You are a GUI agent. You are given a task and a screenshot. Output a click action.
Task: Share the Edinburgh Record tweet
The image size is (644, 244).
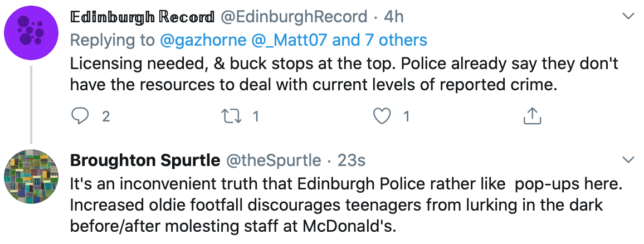click(x=532, y=116)
